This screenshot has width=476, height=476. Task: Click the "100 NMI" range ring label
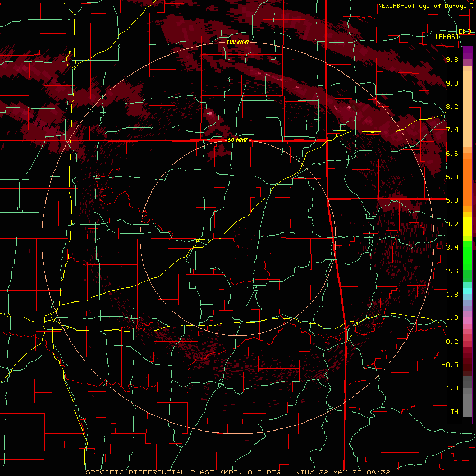[237, 42]
